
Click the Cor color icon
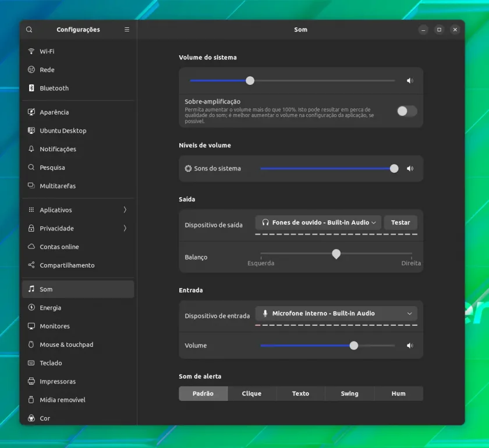click(x=31, y=418)
